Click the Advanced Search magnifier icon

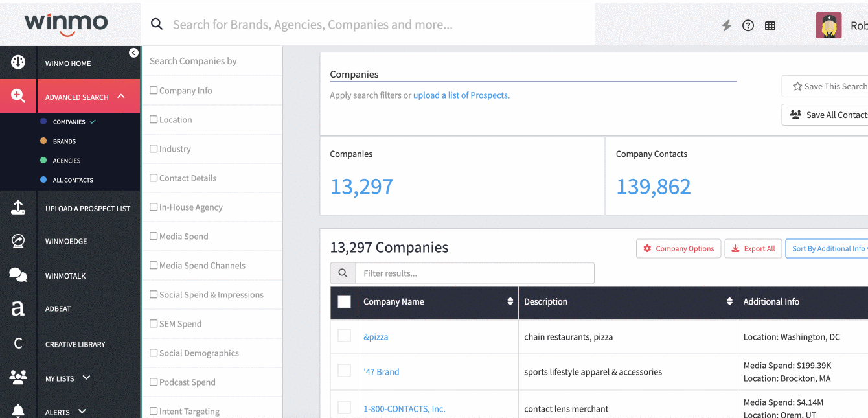pyautogui.click(x=18, y=96)
